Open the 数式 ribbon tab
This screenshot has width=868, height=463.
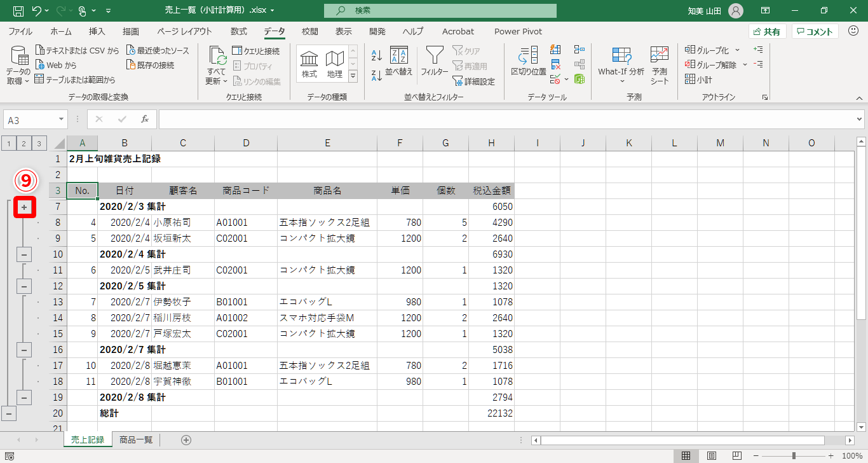tap(239, 31)
